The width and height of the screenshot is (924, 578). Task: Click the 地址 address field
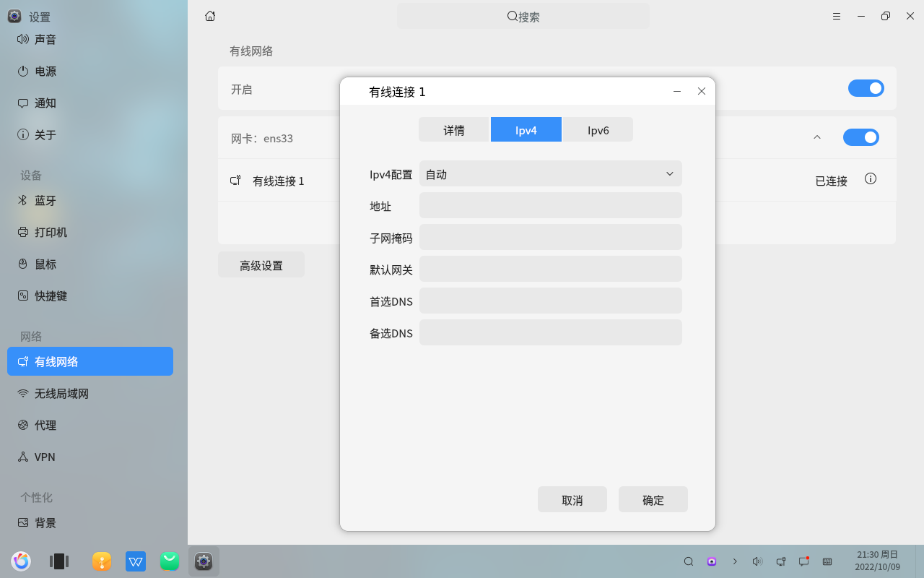[551, 205]
